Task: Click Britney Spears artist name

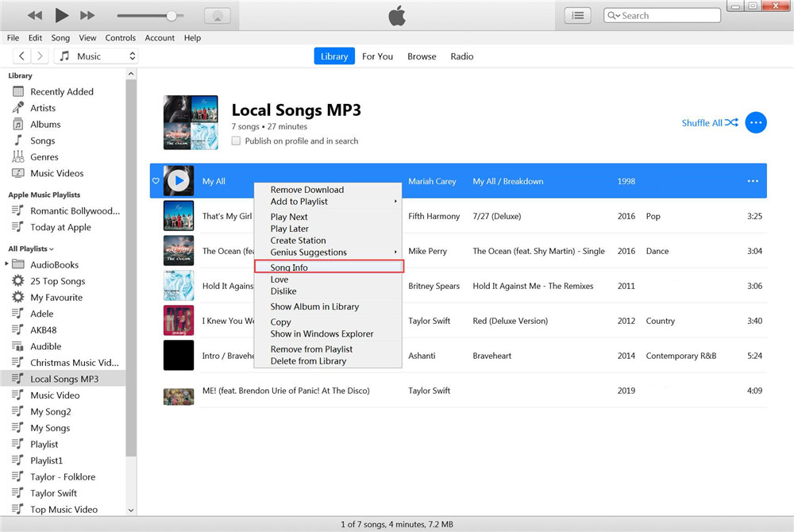Action: pyautogui.click(x=434, y=286)
